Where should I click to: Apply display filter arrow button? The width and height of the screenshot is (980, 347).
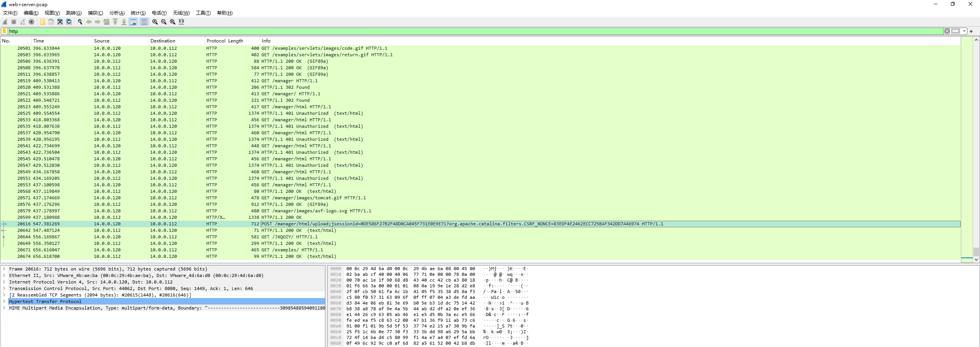pyautogui.click(x=955, y=31)
